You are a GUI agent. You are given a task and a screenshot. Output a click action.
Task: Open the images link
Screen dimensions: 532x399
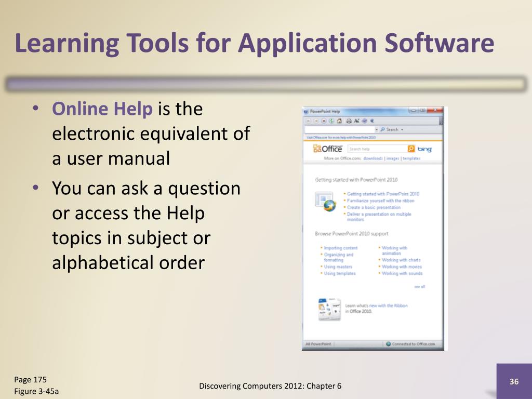[x=393, y=158]
